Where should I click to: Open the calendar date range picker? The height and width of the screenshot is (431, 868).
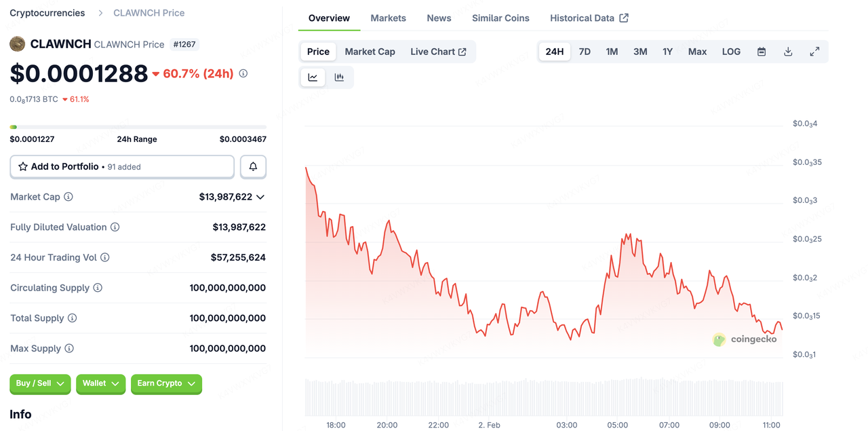(762, 52)
